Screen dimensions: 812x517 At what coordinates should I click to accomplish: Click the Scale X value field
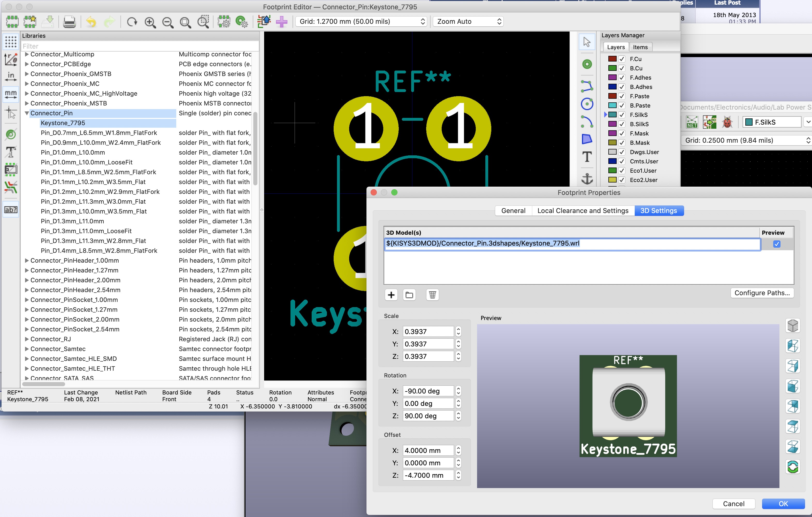click(x=428, y=331)
